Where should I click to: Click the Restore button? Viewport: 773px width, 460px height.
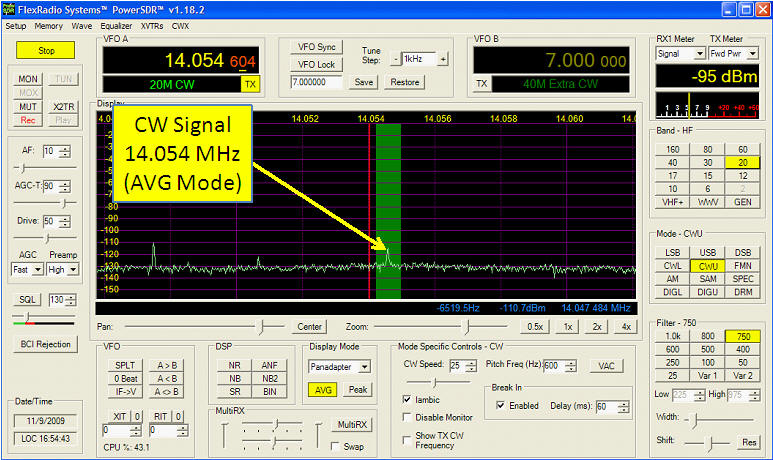(x=405, y=82)
